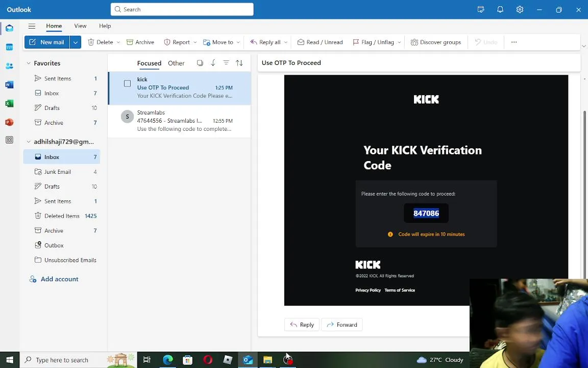Viewport: 588px width, 368px height.
Task: Open the Deleted Items folder
Action: pos(62,216)
